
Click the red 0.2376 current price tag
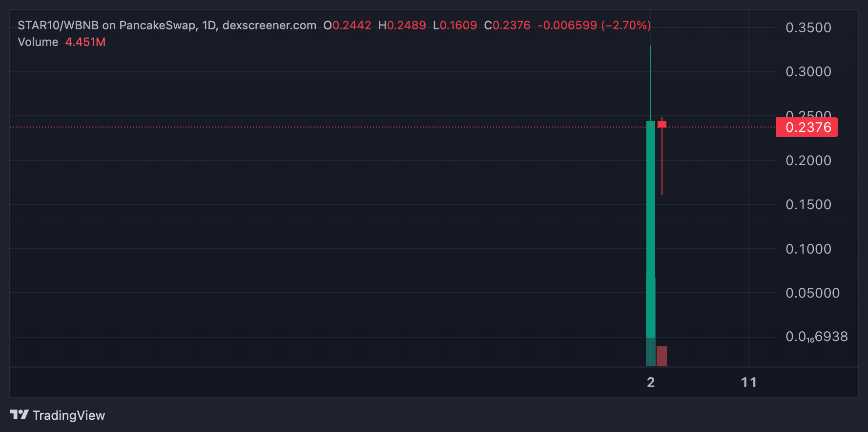[x=807, y=127]
